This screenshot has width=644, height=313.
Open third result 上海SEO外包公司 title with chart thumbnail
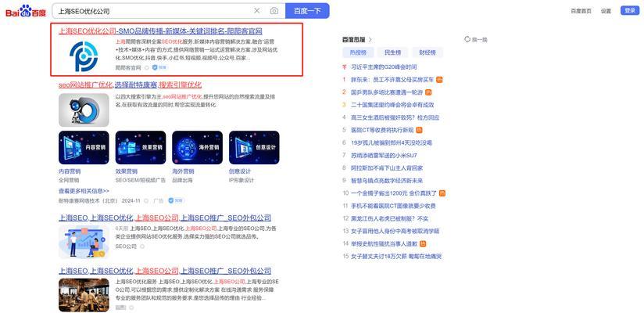(x=165, y=218)
